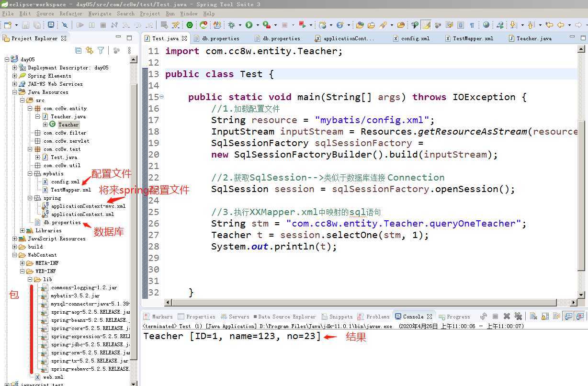Click the filter funnel in Project Explorer
The width and height of the screenshot is (588, 386).
101,50
